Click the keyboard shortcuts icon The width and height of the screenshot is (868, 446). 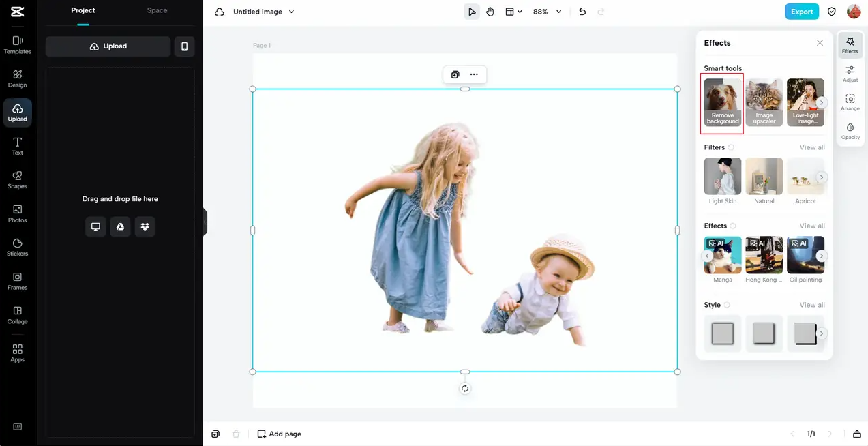(x=18, y=427)
